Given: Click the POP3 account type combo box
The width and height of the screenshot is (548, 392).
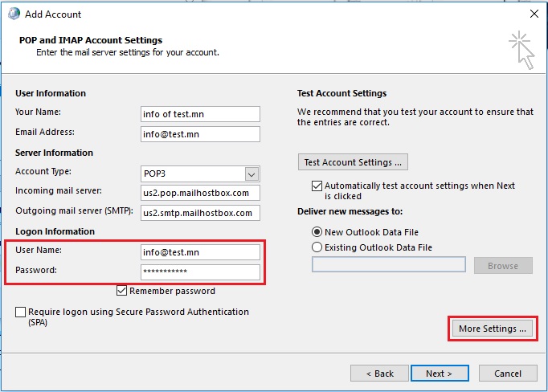Looking at the screenshot, I should (200, 174).
